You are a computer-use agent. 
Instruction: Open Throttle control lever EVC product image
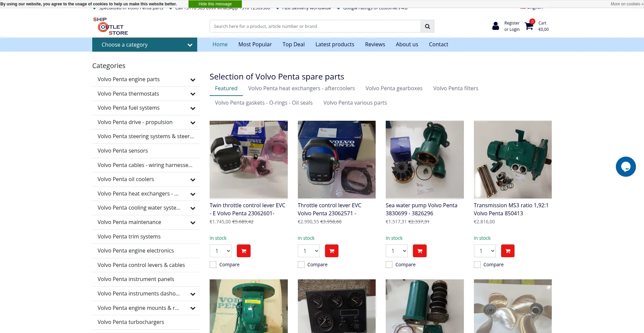tap(337, 160)
